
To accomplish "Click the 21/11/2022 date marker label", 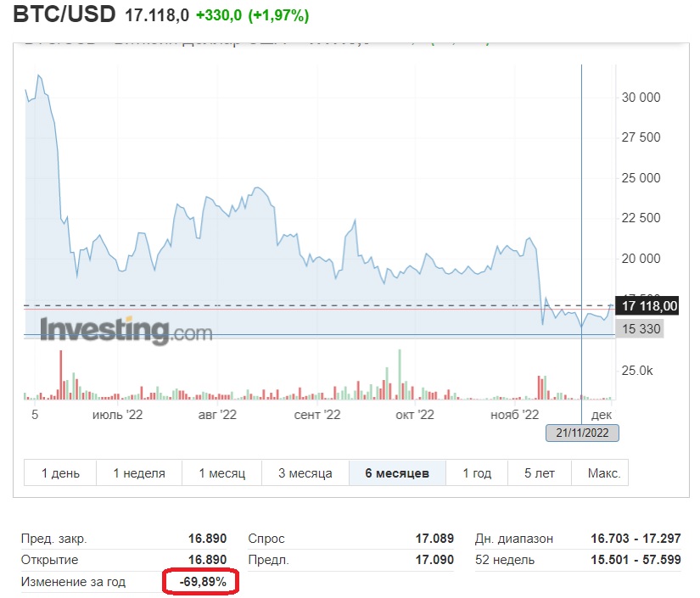I will pos(582,433).
